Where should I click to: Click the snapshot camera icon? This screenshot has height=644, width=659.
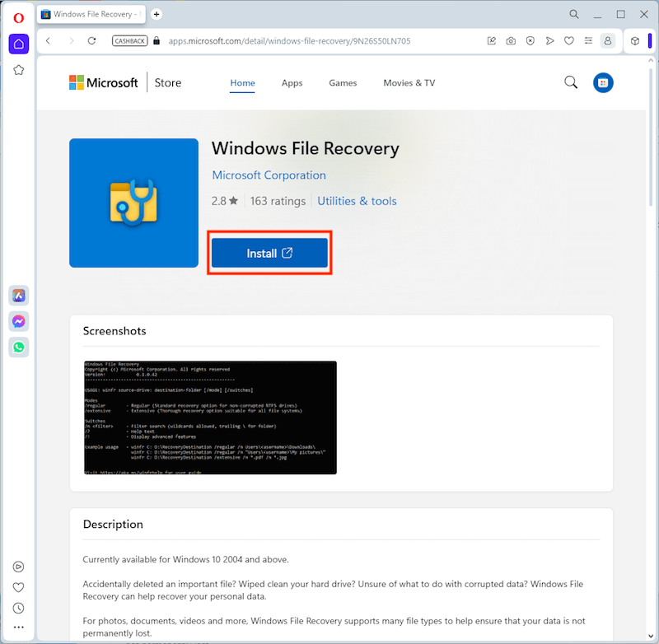click(511, 40)
